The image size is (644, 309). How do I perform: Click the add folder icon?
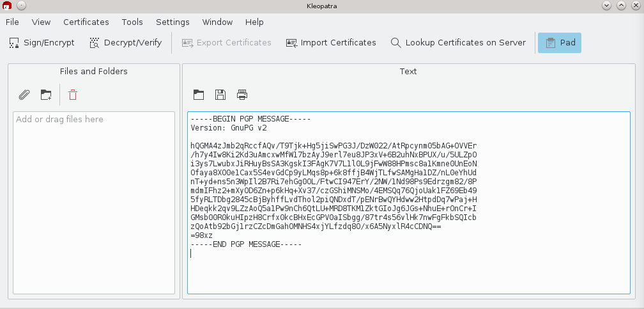[x=46, y=95]
